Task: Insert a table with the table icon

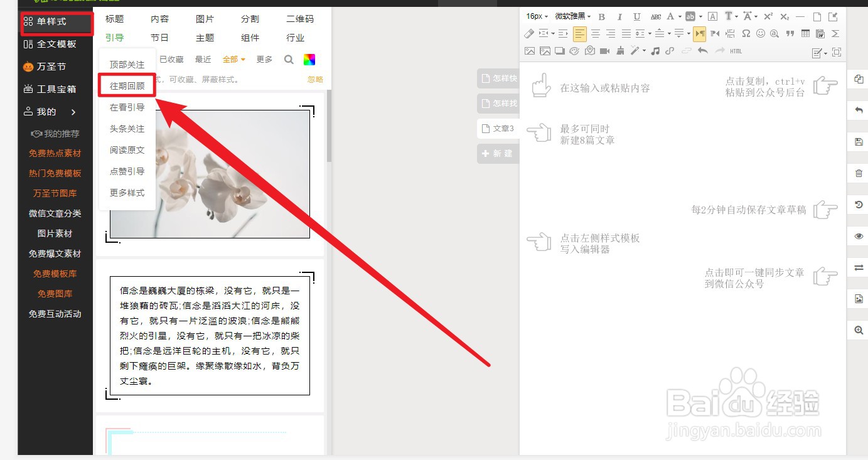Action: pos(805,34)
